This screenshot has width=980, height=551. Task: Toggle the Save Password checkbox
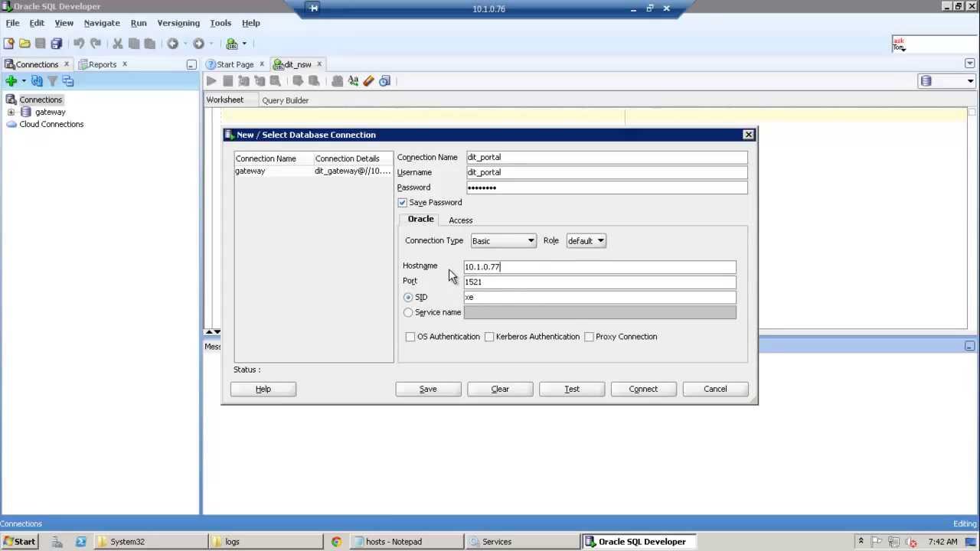(x=402, y=203)
